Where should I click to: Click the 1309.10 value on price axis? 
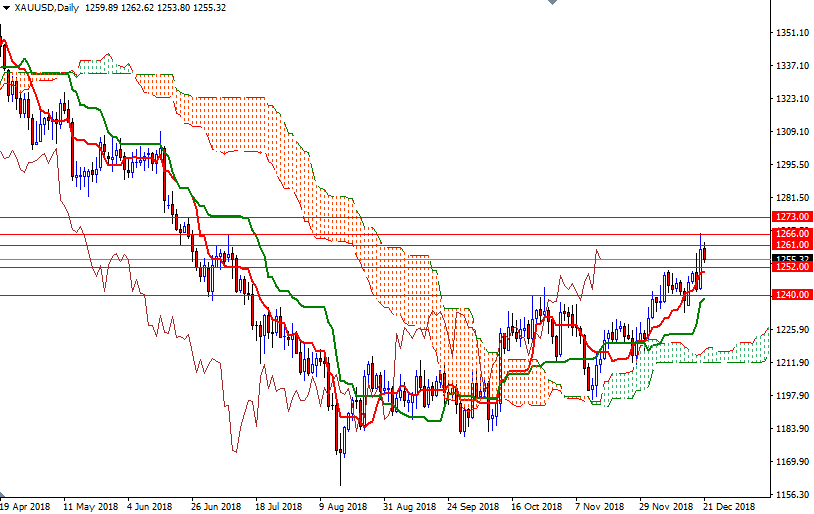click(792, 132)
